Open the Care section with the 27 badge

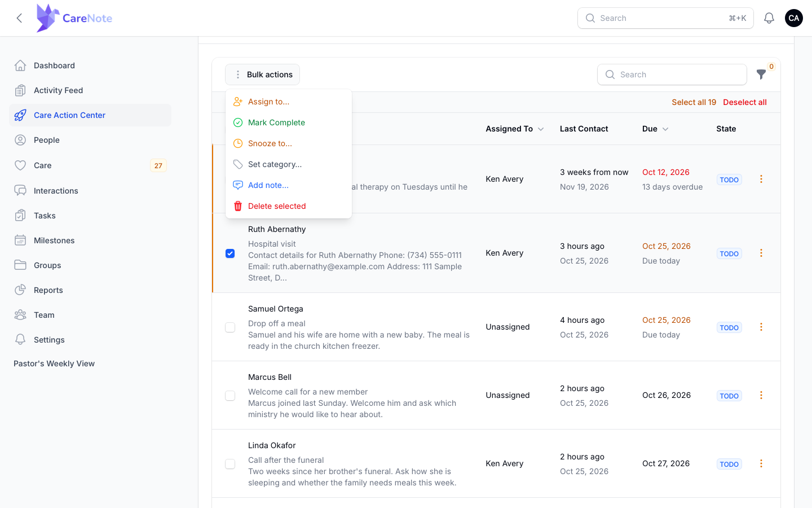click(90, 165)
